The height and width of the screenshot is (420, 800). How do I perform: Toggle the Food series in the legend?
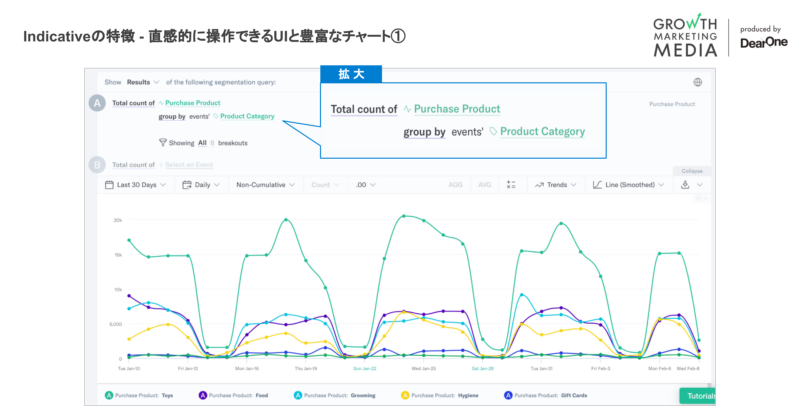pyautogui.click(x=233, y=396)
